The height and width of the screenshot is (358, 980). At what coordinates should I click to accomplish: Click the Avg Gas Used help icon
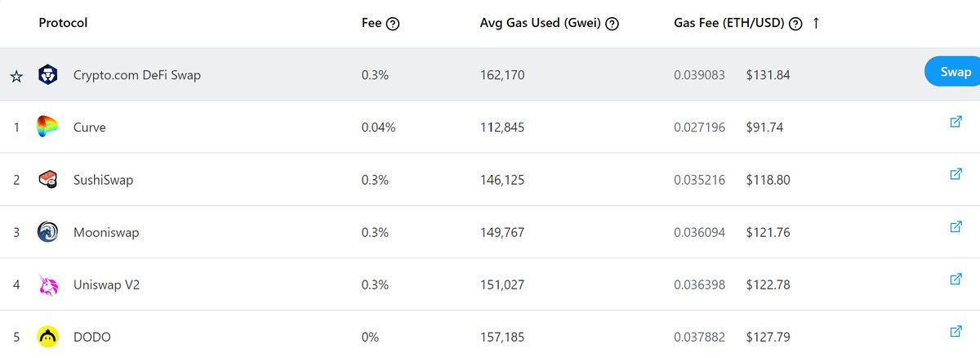[x=612, y=24]
